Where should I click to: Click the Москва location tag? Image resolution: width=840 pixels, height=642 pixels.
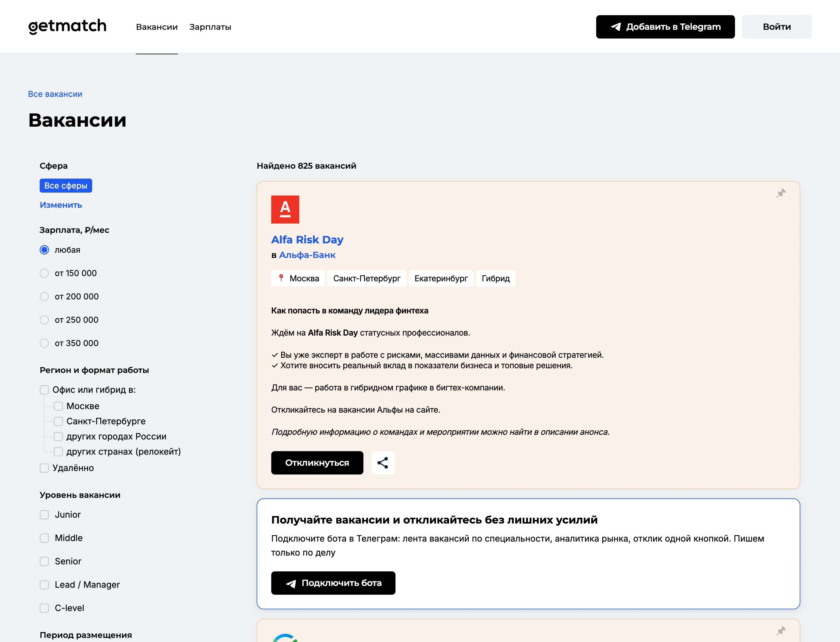298,279
